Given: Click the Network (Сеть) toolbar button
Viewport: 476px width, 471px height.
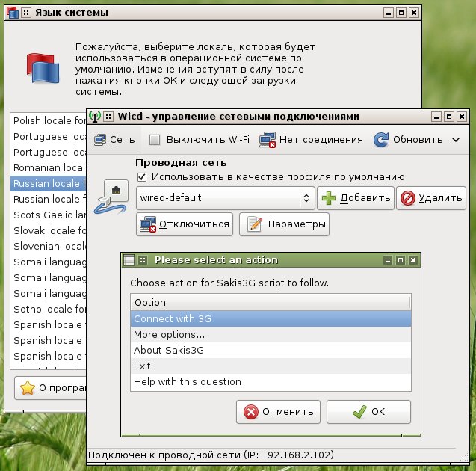Looking at the screenshot, I should [114, 140].
